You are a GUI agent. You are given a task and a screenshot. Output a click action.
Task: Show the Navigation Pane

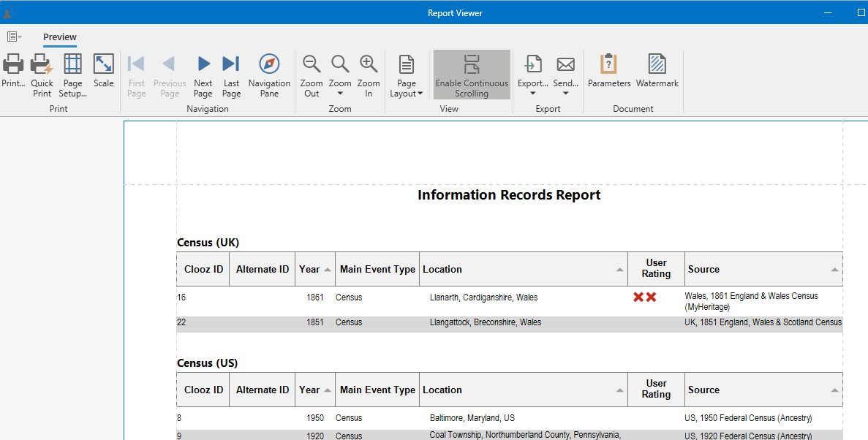click(x=269, y=66)
